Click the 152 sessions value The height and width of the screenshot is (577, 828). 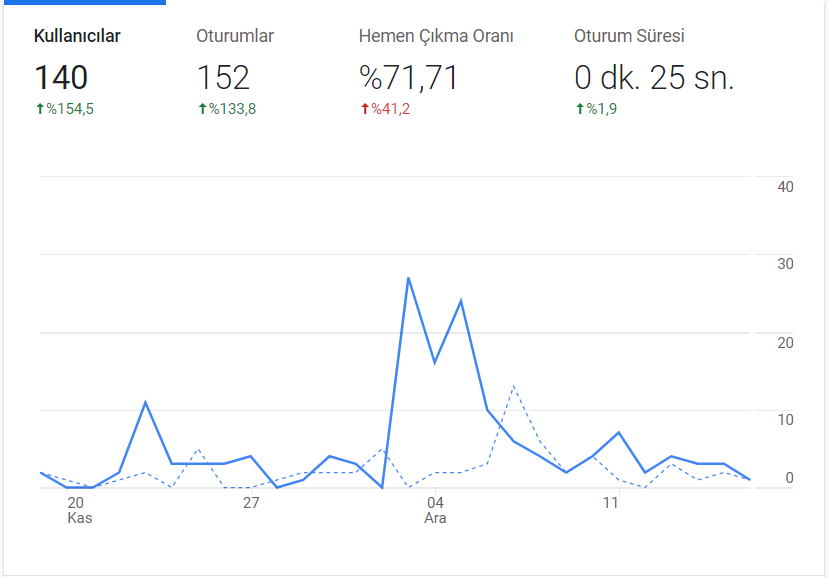223,78
